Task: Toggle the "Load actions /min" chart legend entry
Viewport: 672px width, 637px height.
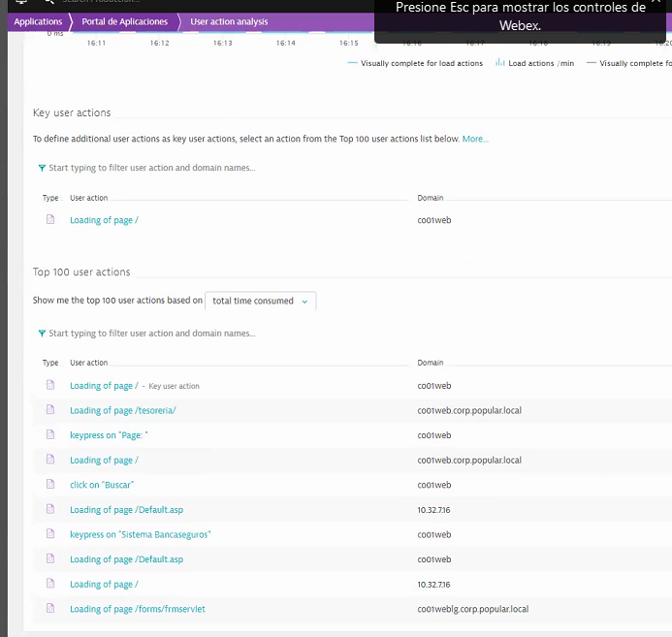Action: [534, 63]
